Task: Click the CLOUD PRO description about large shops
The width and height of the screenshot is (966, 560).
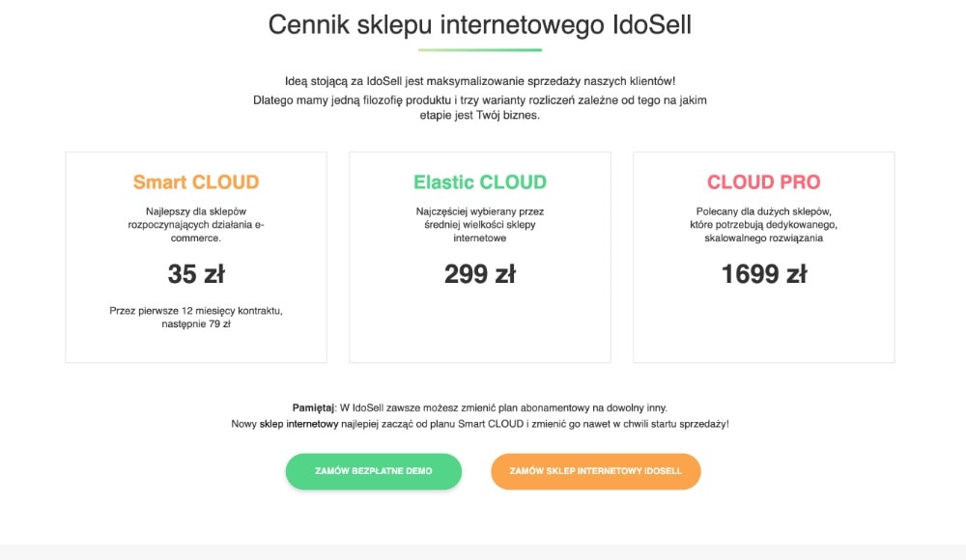Action: click(x=763, y=224)
